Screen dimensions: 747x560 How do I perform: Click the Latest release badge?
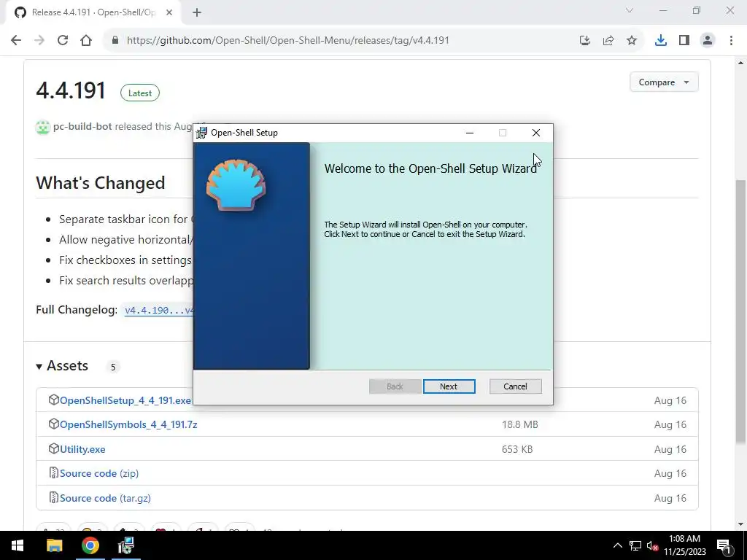139,93
